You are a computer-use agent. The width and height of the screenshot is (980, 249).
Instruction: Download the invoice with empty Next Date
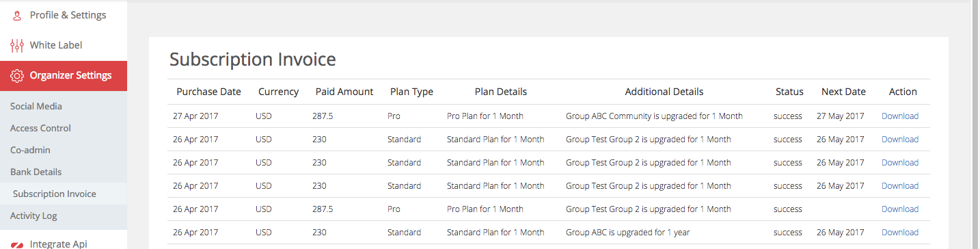pyautogui.click(x=899, y=209)
